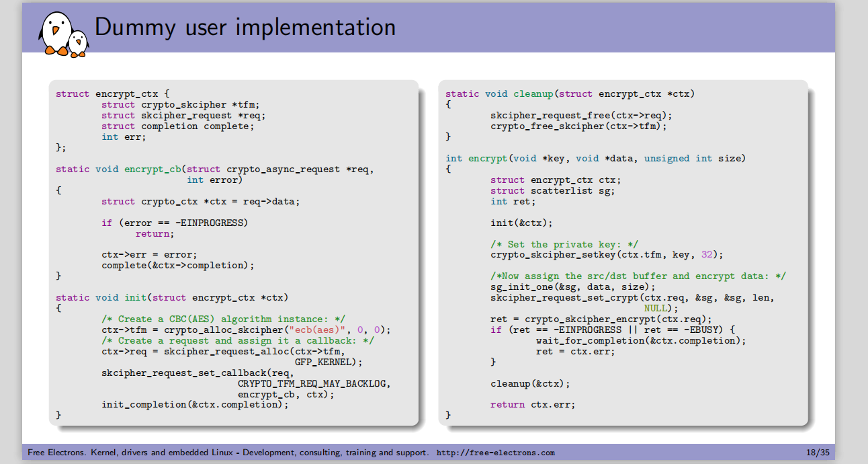Click the red "ecb(aes)" string literal
Screen dimensions: 868x464
(x=319, y=330)
